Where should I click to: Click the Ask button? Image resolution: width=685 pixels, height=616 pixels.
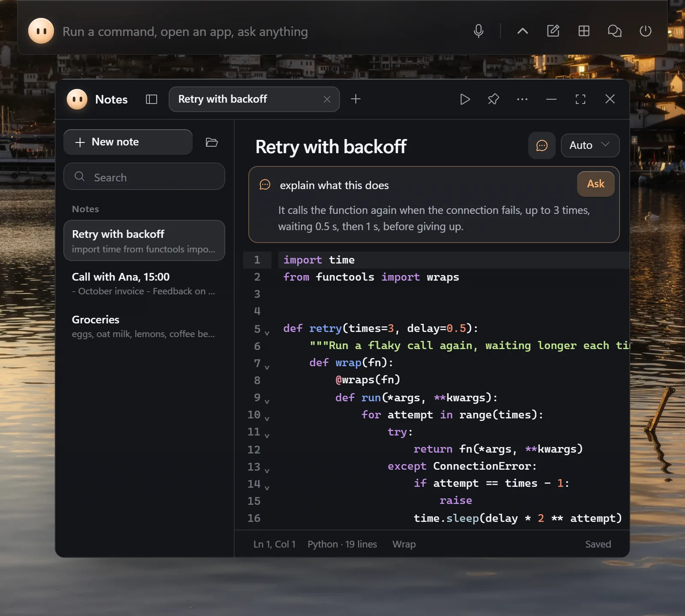coord(596,184)
